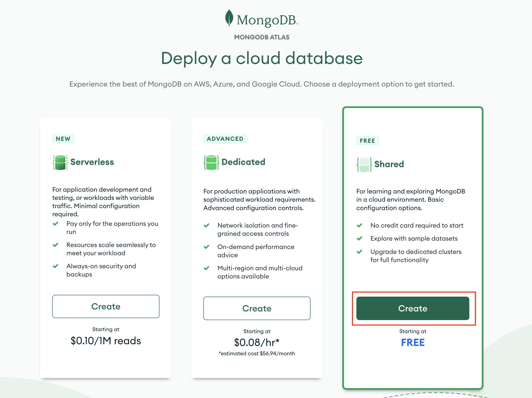Image resolution: width=532 pixels, height=398 pixels.
Task: Click the Serverless plan heading
Action: click(x=92, y=162)
